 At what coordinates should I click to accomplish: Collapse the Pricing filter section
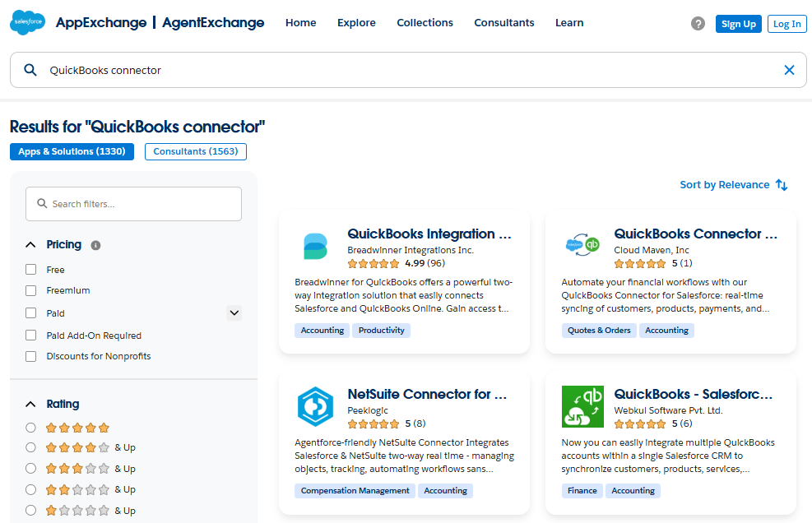[x=31, y=245]
